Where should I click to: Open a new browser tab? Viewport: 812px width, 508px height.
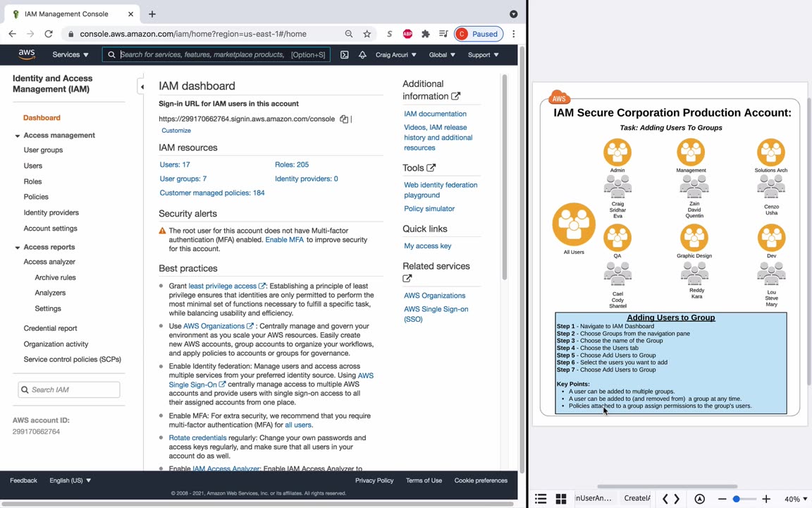click(x=152, y=14)
